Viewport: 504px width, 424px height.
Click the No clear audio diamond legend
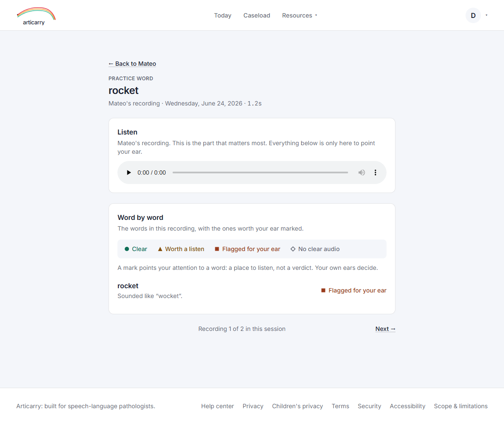[315, 249]
